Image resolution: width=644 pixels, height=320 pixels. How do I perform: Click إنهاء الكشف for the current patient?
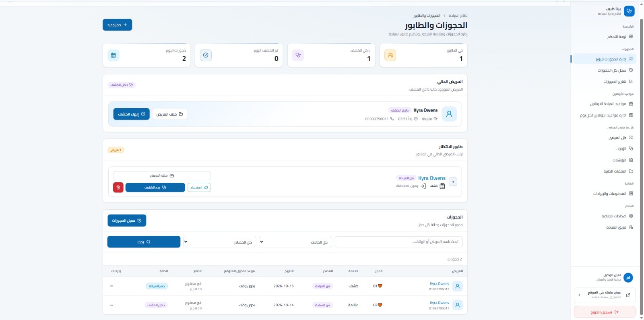(131, 114)
